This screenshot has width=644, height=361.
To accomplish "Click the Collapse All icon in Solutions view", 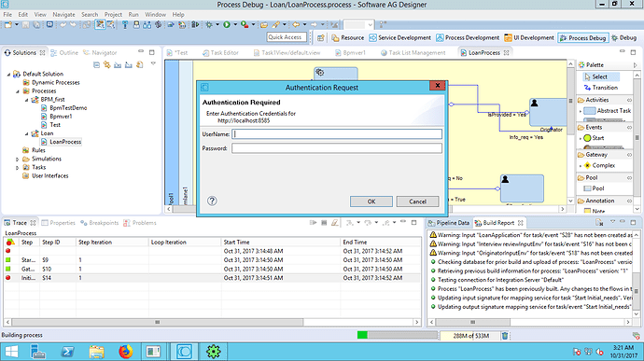I will 96,64.
